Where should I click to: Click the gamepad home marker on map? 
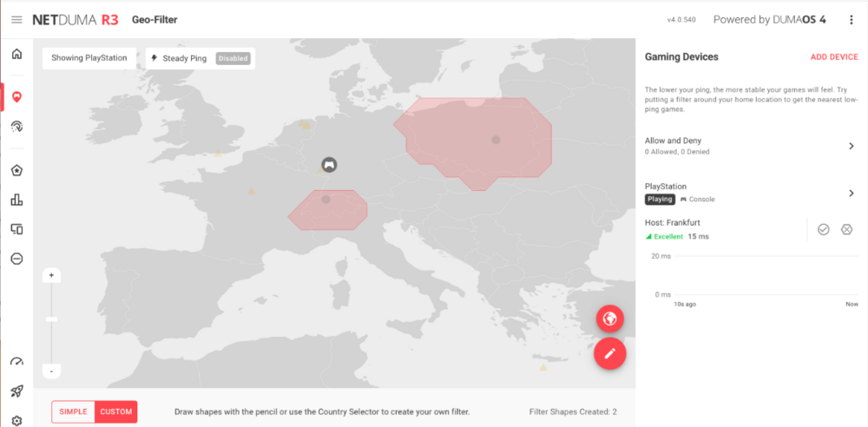point(329,165)
